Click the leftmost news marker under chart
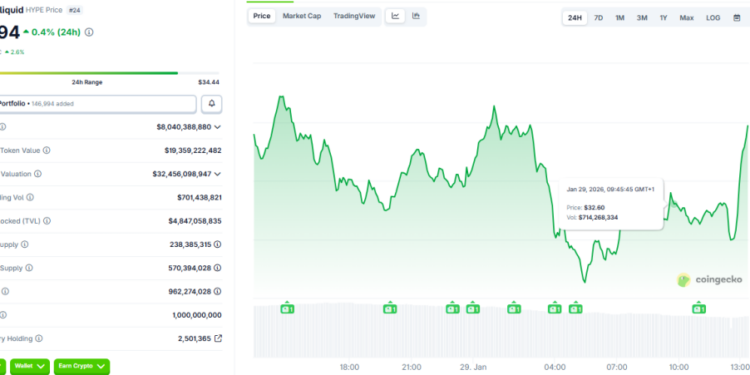The image size is (750, 375). [x=287, y=309]
